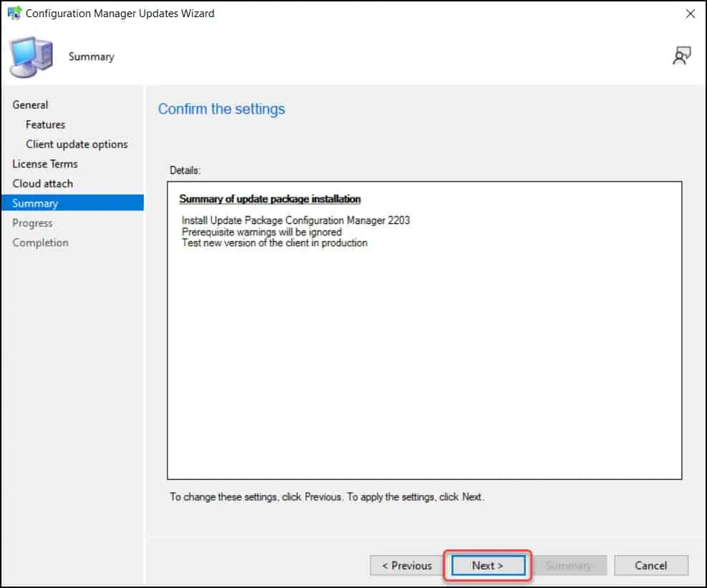This screenshot has width=707, height=588.
Task: Click the 'To change these settings' instruction text
Action: point(327,497)
